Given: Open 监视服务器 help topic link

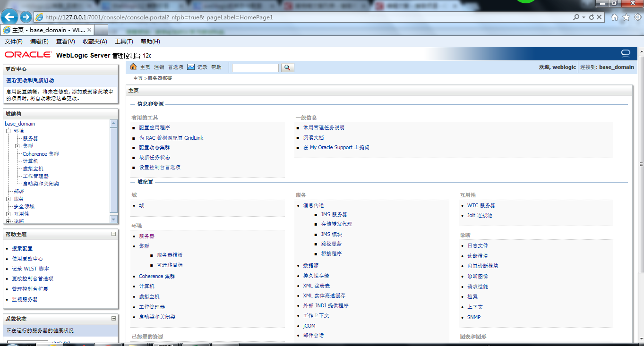Looking at the screenshot, I should (x=25, y=300).
